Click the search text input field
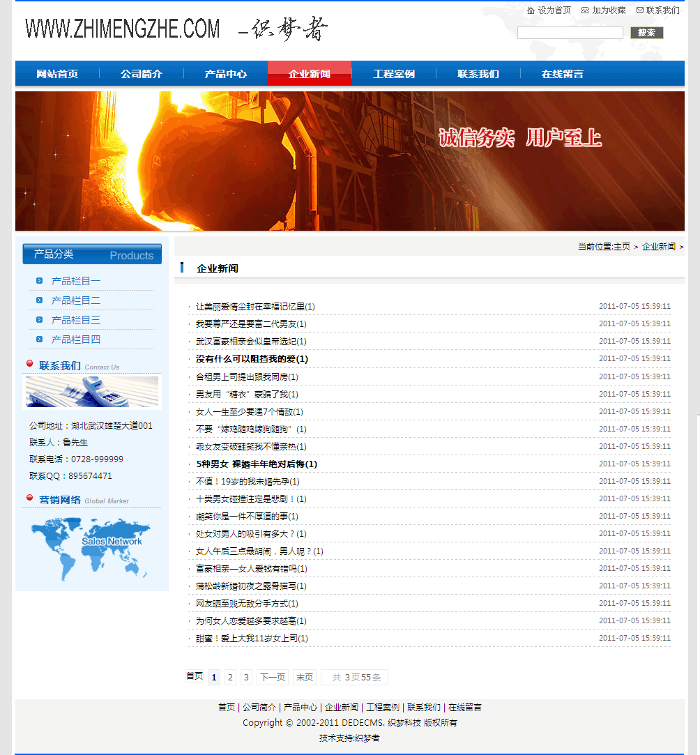The image size is (700, 755). tap(570, 33)
